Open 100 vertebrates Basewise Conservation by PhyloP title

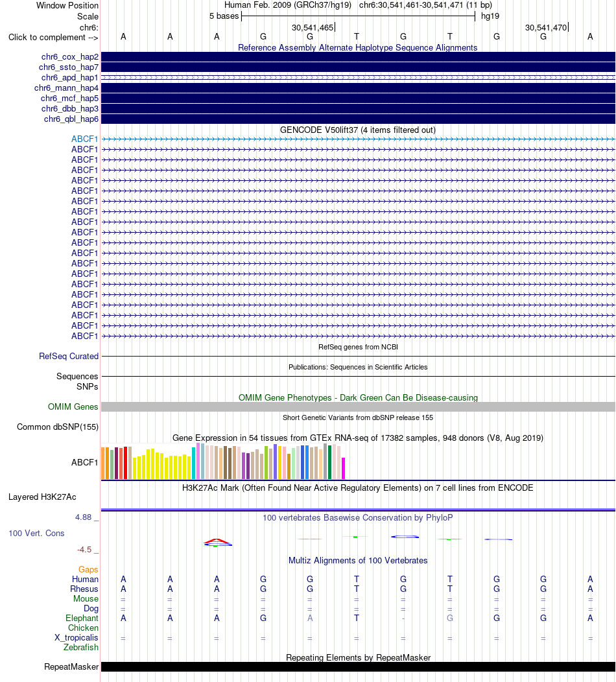pos(357,518)
